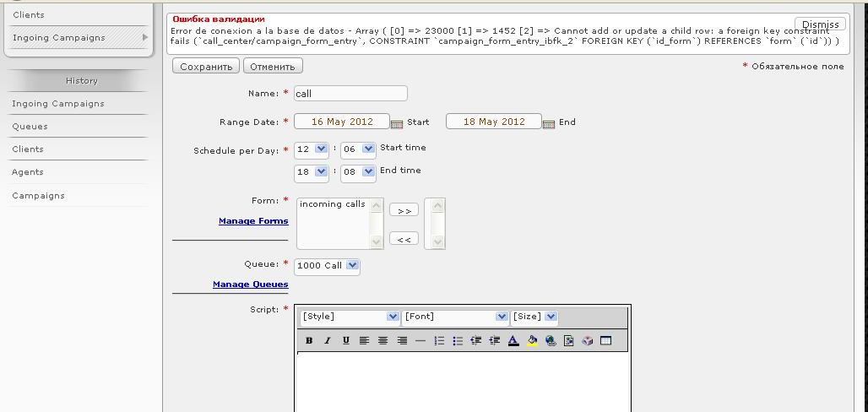Open the background highlight color picker
Image resolution: width=868 pixels, height=412 pixels.
click(x=532, y=340)
